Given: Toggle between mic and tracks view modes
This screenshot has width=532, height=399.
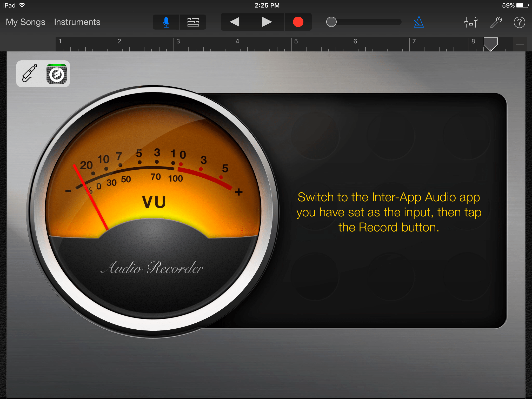Looking at the screenshot, I should click(179, 22).
